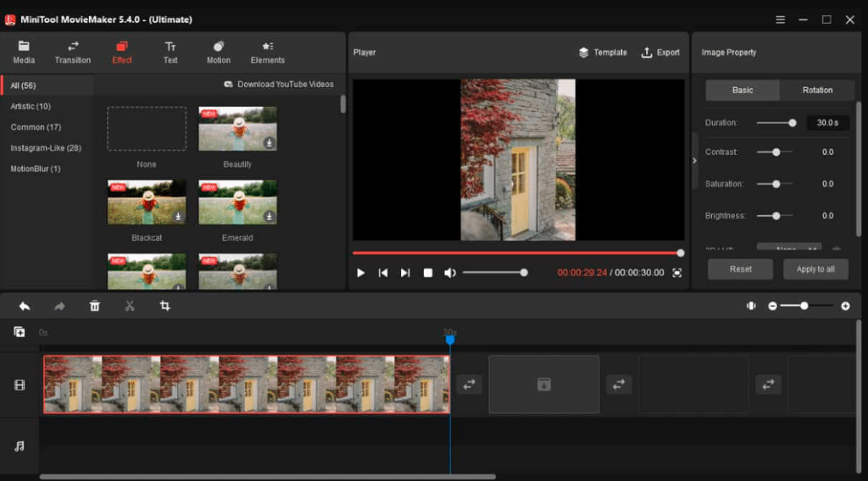This screenshot has width=868, height=481.
Task: Click the zoom-to-fit timeline icon
Action: coord(751,306)
